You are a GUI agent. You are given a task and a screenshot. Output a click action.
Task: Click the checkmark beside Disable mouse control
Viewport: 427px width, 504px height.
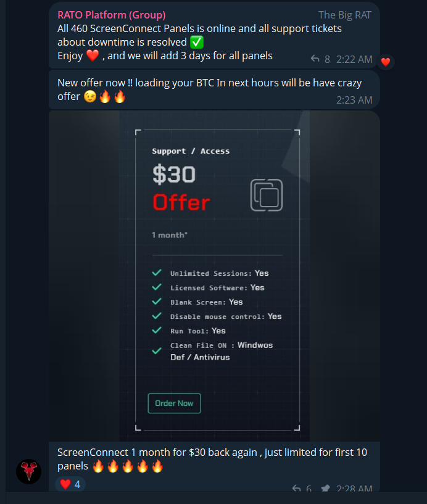[x=157, y=316]
